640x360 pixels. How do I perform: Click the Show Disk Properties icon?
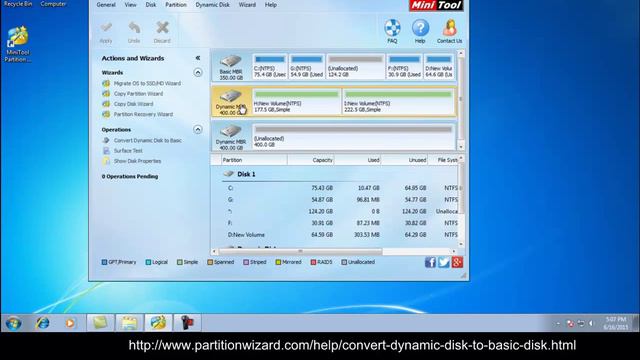(106, 161)
